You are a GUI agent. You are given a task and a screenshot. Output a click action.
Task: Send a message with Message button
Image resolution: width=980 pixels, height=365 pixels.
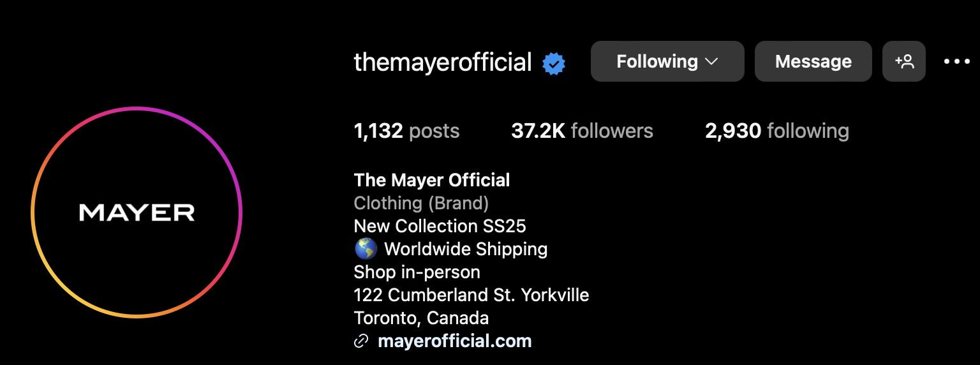pos(813,61)
